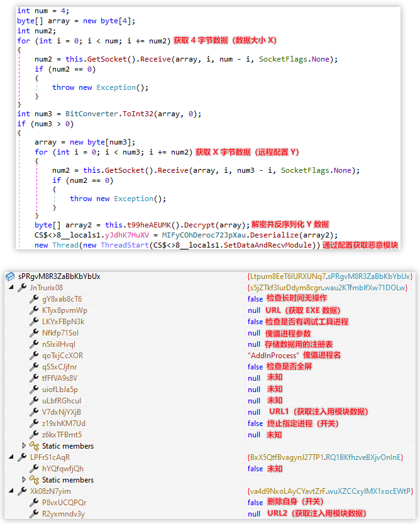Click the false value of P8vxUCQPQr
This screenshot has width=420, height=524.
click(x=255, y=502)
